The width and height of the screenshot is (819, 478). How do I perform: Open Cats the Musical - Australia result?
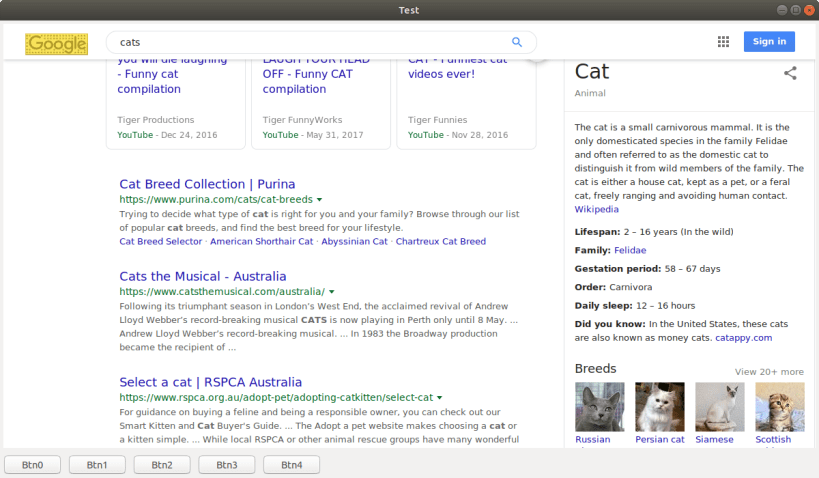click(203, 276)
